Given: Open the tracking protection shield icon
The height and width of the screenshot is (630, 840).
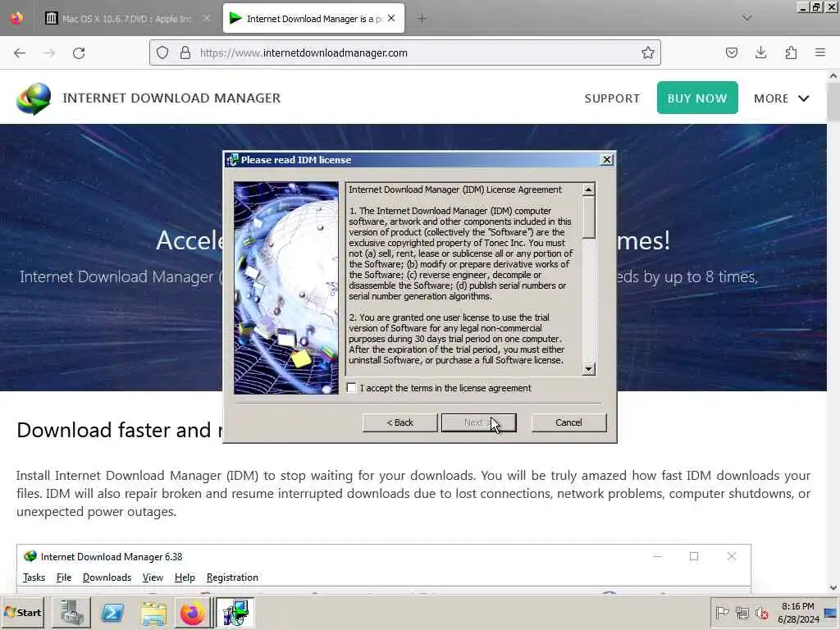Looking at the screenshot, I should tap(162, 52).
